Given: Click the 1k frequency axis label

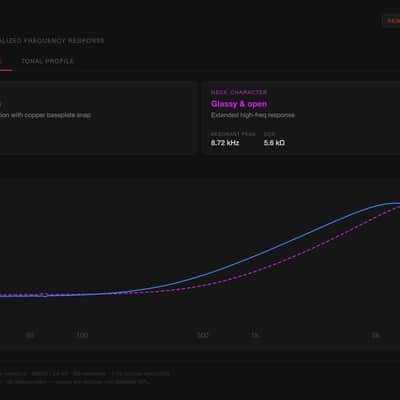Looking at the screenshot, I should tap(255, 335).
